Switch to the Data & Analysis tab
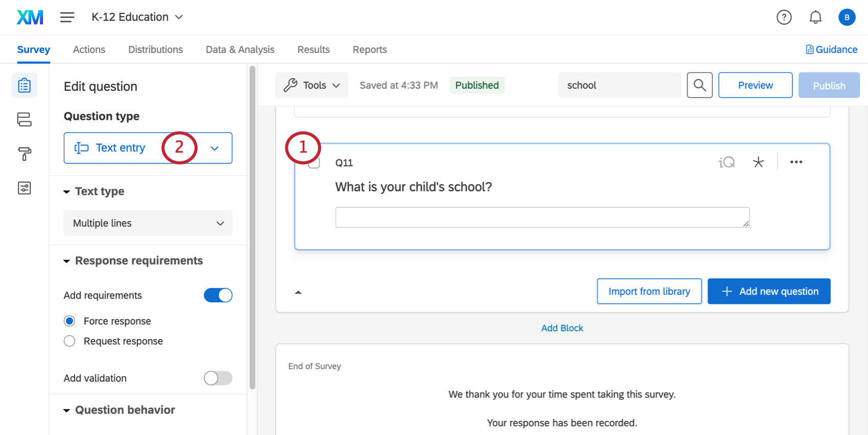This screenshot has height=435, width=868. 240,50
